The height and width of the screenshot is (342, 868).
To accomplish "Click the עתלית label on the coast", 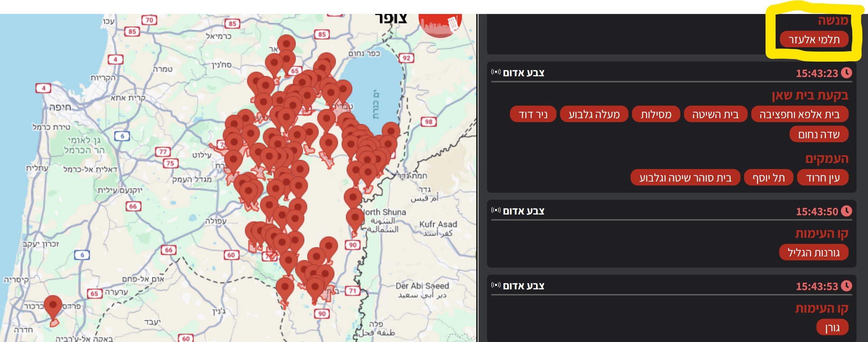I will (37, 168).
